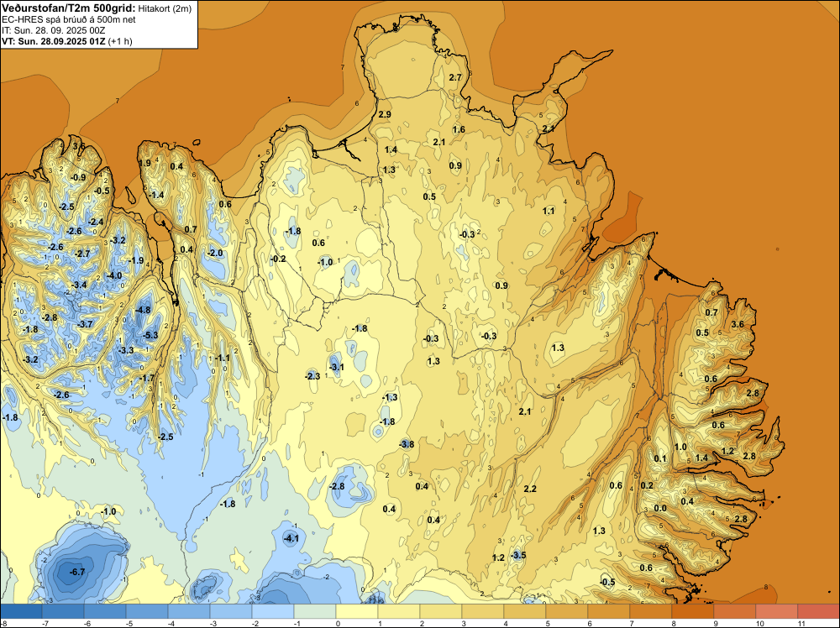Click the -3.4 temperature label
840x628 pixels.
(x=79, y=285)
